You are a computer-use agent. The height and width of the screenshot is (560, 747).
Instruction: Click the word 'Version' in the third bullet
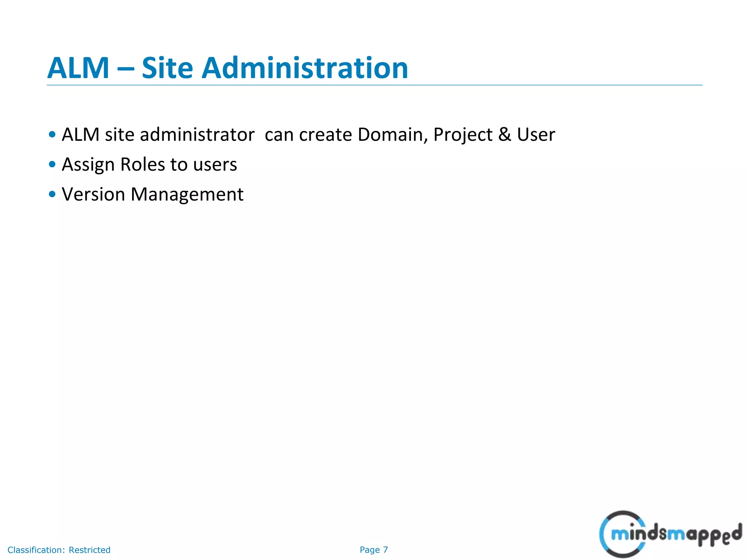coord(93,194)
